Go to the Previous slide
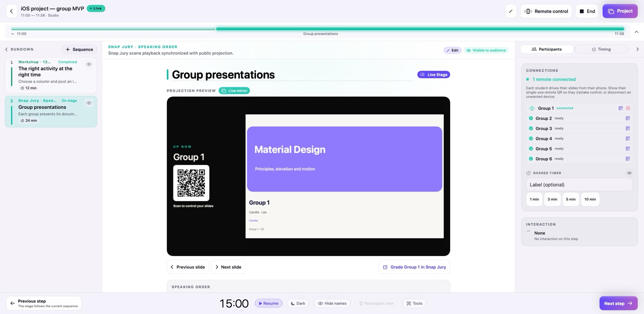 (188, 267)
